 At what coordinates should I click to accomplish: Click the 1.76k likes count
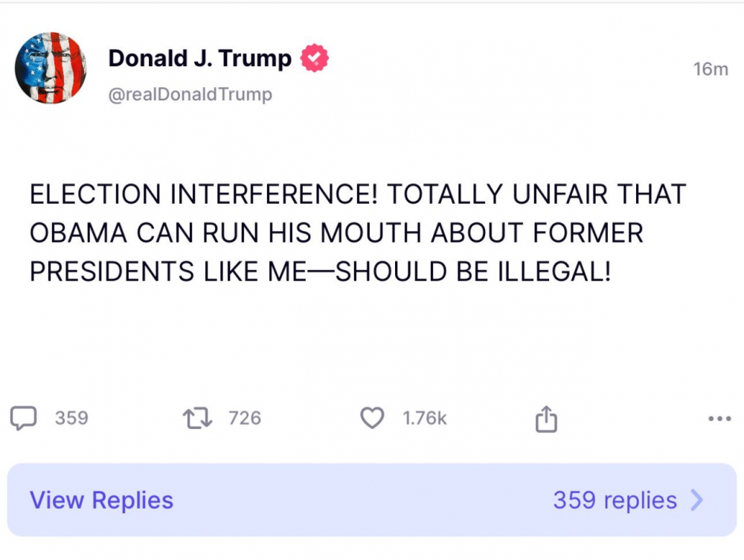tap(425, 418)
